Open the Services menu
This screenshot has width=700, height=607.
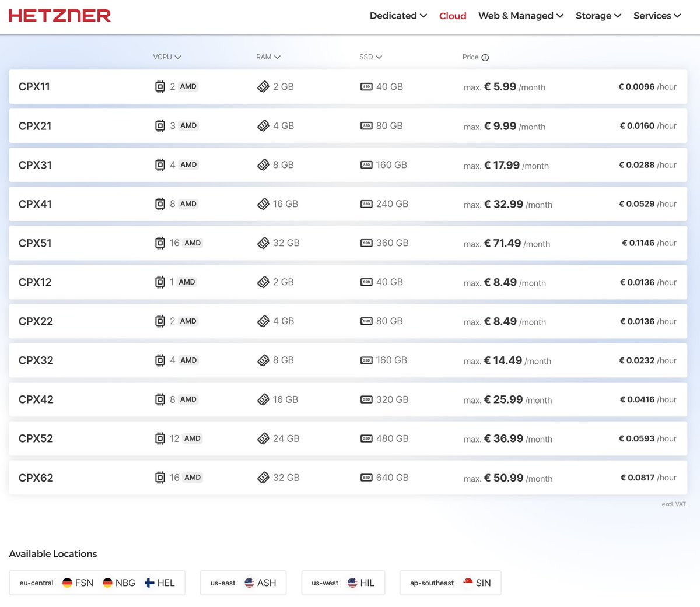(657, 16)
